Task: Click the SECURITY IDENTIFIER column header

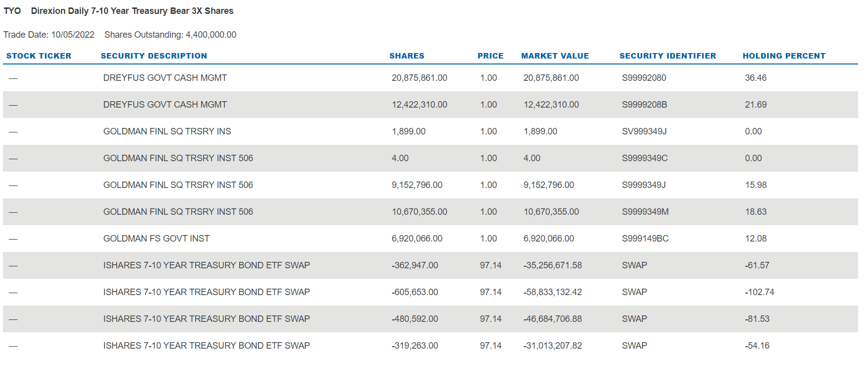Action: [668, 56]
